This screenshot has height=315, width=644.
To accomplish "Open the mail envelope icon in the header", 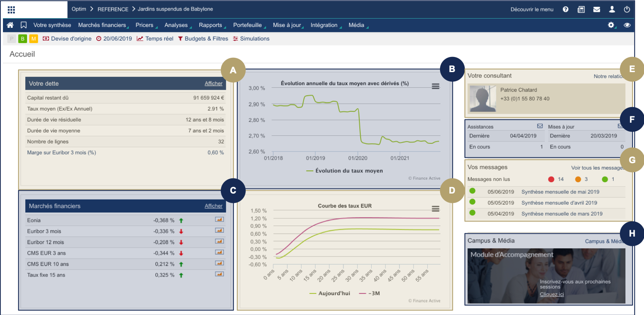I will 596,9.
